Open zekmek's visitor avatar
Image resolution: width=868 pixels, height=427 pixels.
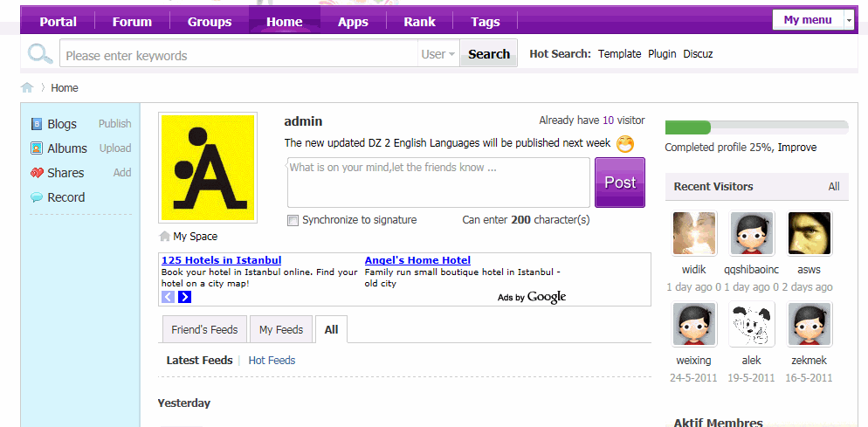[809, 324]
